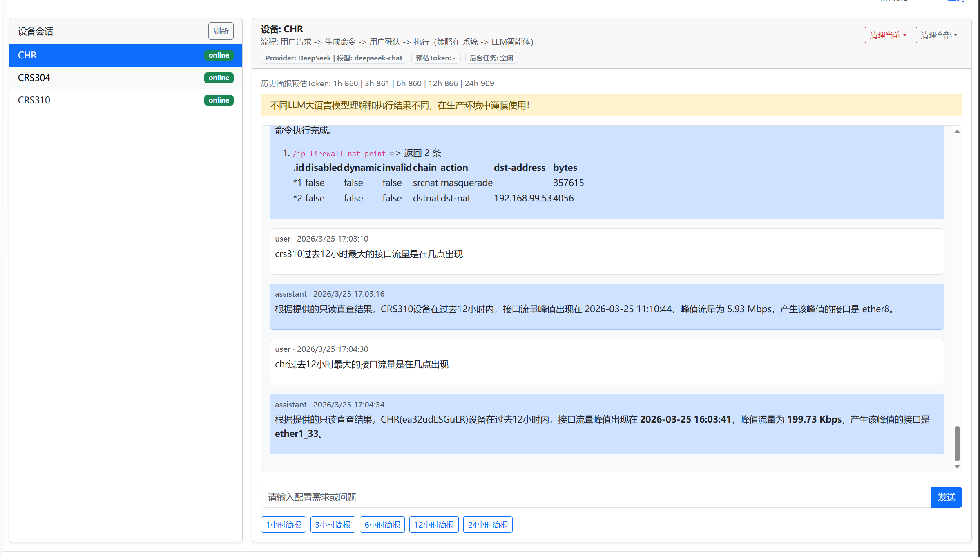Click the Provider DeepSeek model badge
This screenshot has height=557, width=980.
334,58
